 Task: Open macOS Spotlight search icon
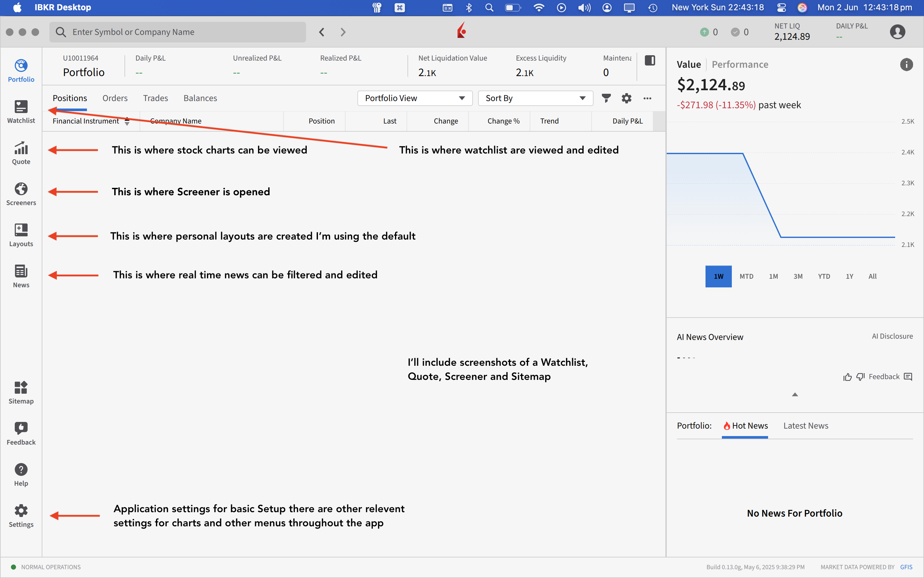click(489, 8)
